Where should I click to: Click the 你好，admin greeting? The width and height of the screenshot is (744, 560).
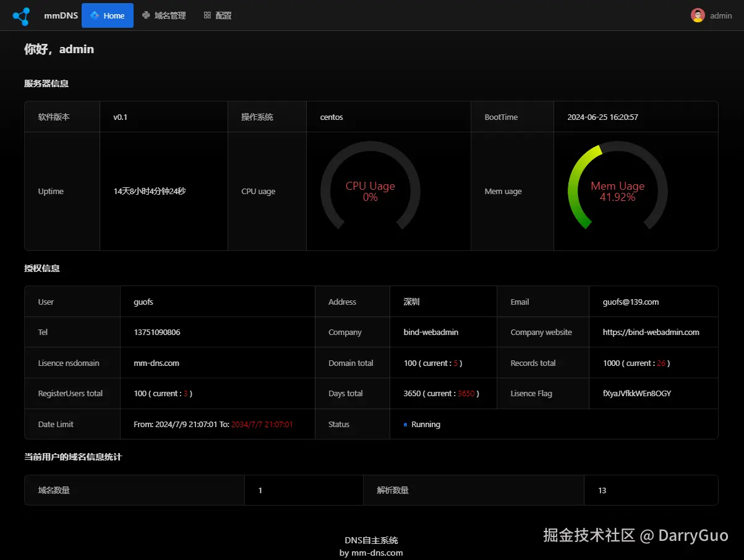tap(59, 49)
